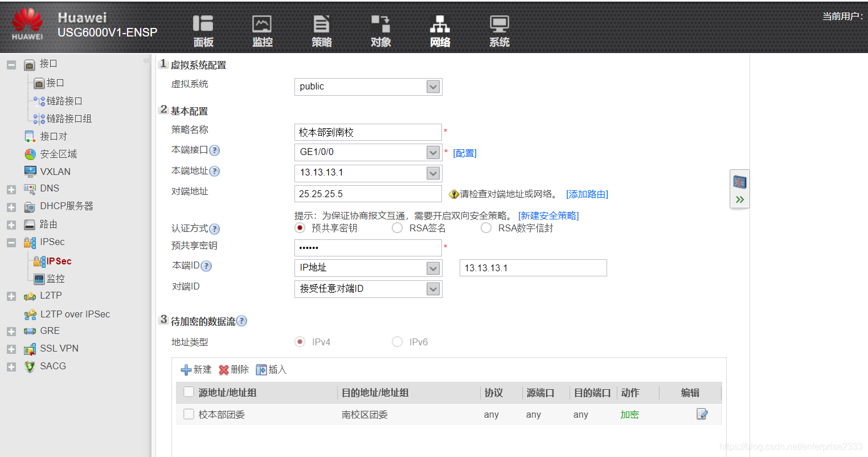Viewport: 868px width, 457px height.
Task: Click the 删除 red cross button
Action: pyautogui.click(x=234, y=370)
